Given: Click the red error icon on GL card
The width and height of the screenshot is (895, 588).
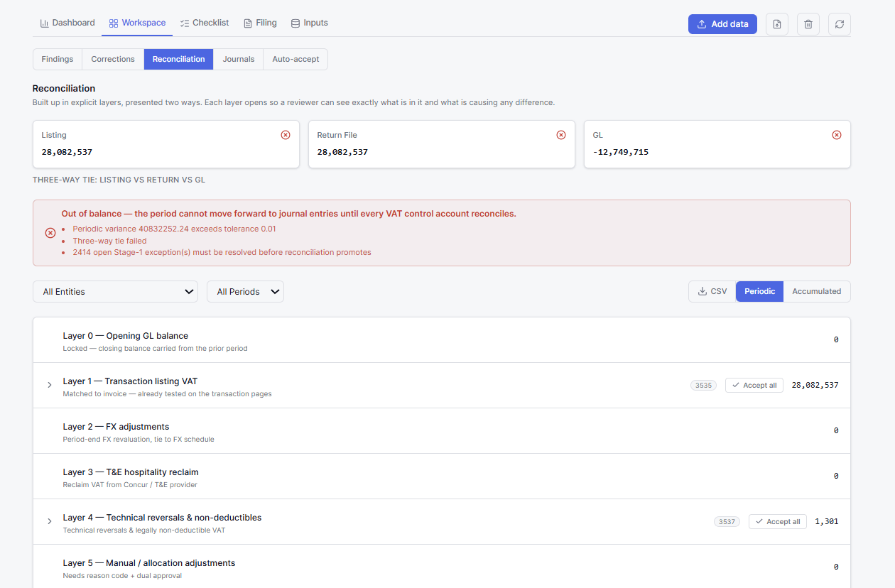Looking at the screenshot, I should (837, 135).
